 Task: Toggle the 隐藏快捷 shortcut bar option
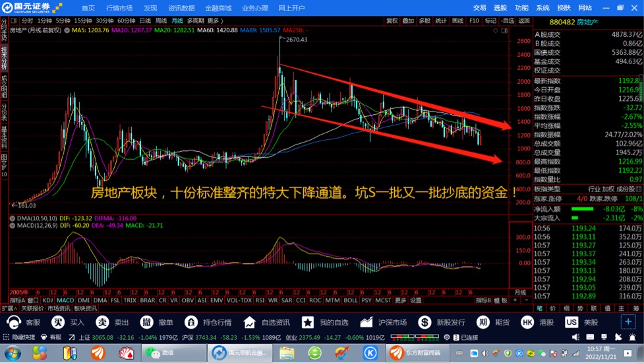point(19,337)
